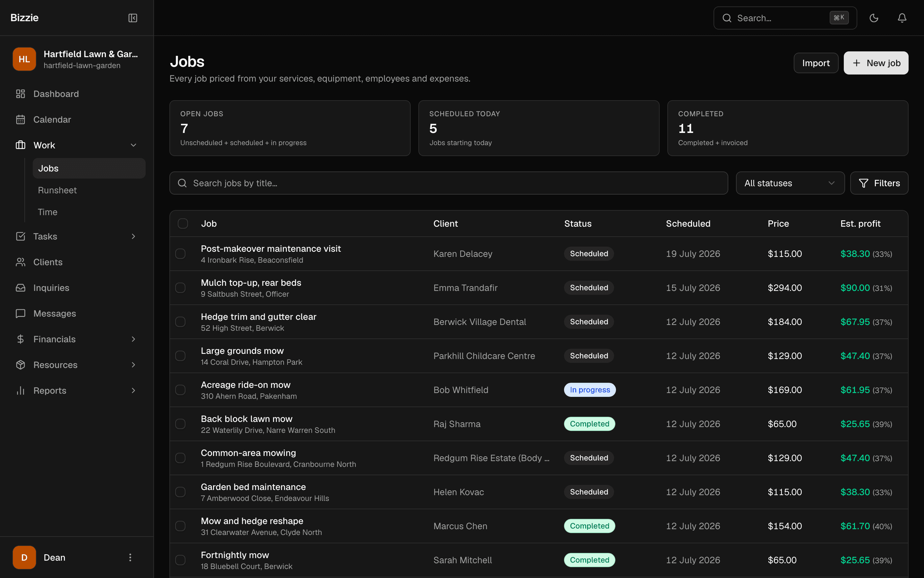This screenshot has width=924, height=578.
Task: Go to Dashboard in sidebar
Action: click(56, 94)
